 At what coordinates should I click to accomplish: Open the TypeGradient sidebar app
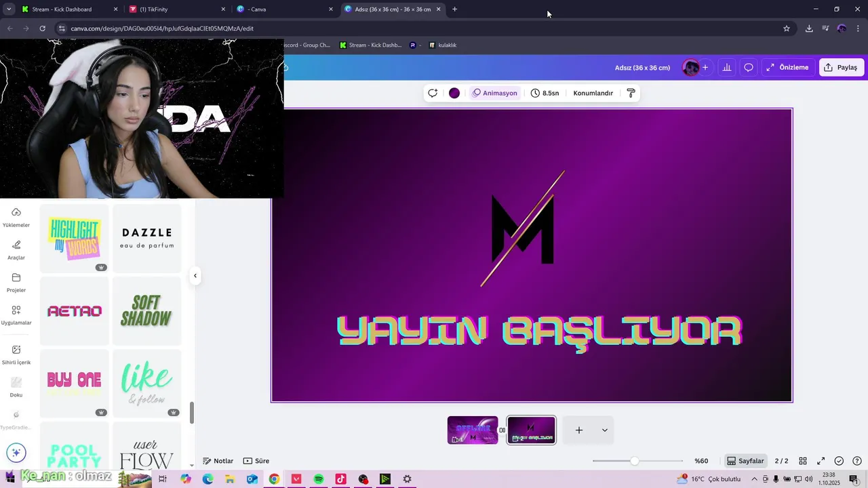pyautogui.click(x=16, y=420)
